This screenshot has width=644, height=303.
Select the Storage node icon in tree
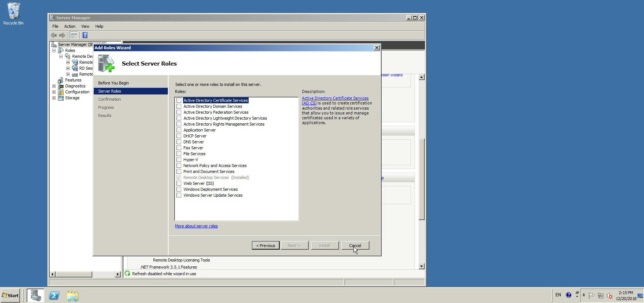pyautogui.click(x=61, y=98)
